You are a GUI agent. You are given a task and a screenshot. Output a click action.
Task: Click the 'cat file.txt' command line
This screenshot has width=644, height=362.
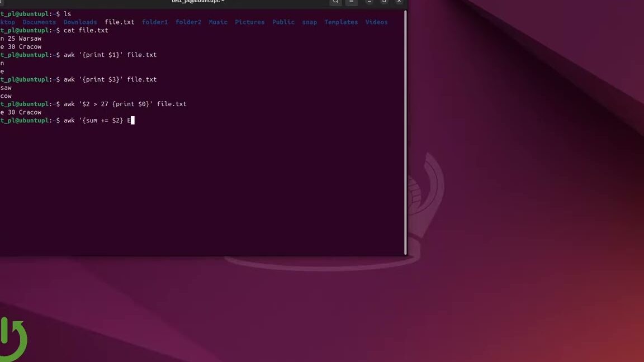pyautogui.click(x=86, y=30)
